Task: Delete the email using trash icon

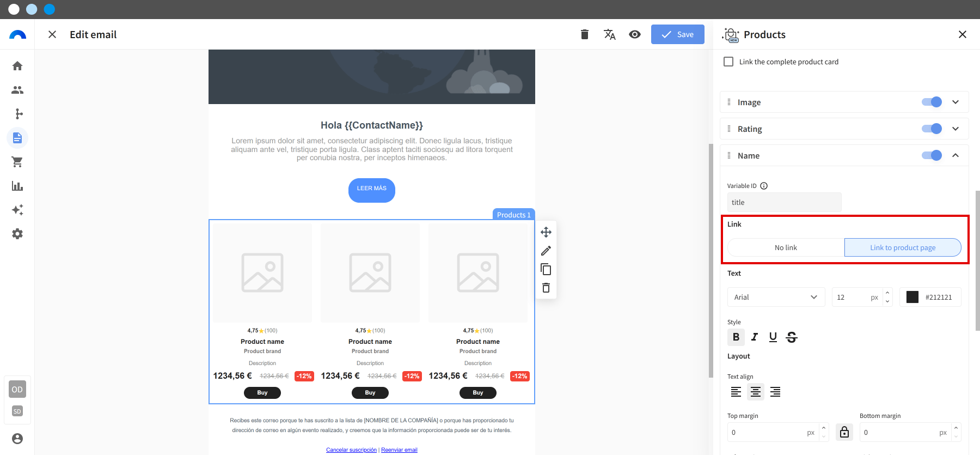Action: [x=585, y=34]
